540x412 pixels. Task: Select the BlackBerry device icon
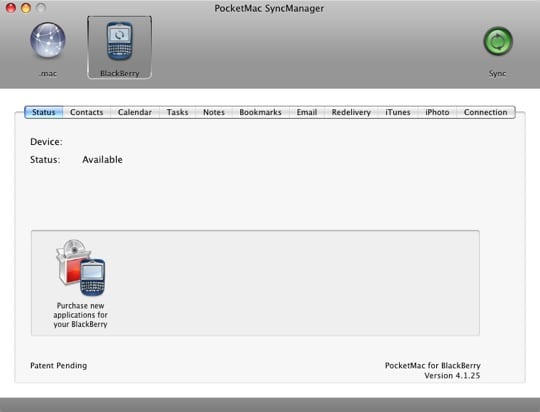click(119, 41)
